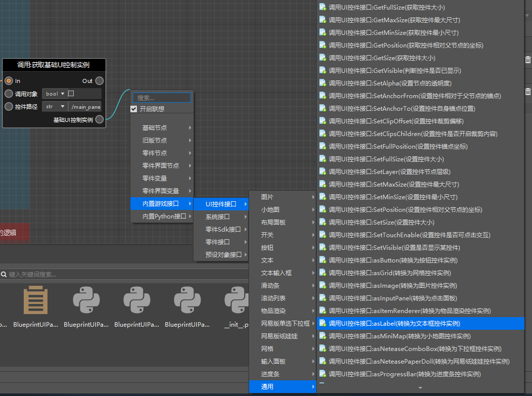Toggle the 开启联想 checkbox
Viewport: 532px width, 396px height.
(134, 109)
